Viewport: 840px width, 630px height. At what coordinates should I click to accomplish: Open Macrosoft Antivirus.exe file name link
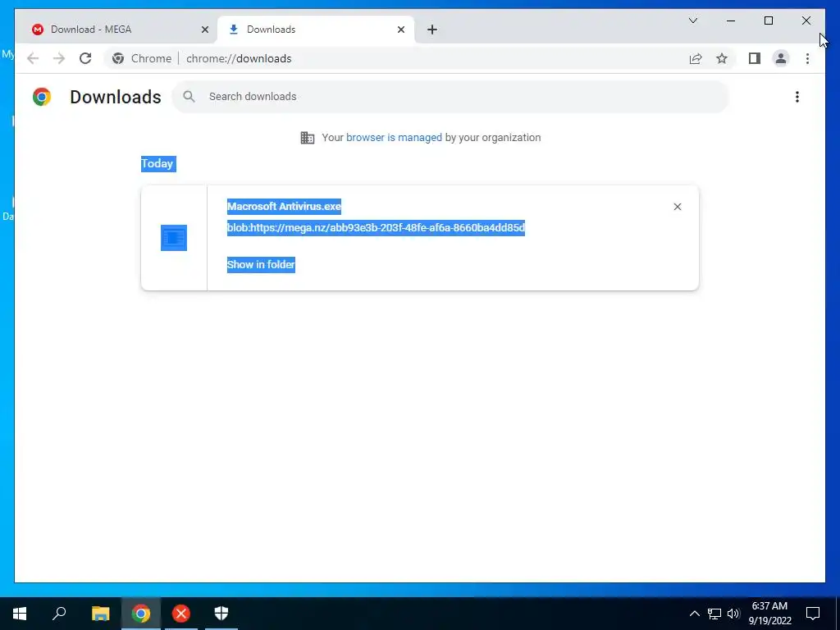(x=284, y=206)
